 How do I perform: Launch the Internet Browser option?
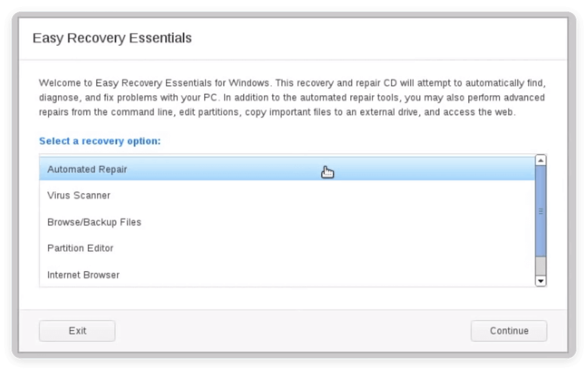click(x=83, y=275)
